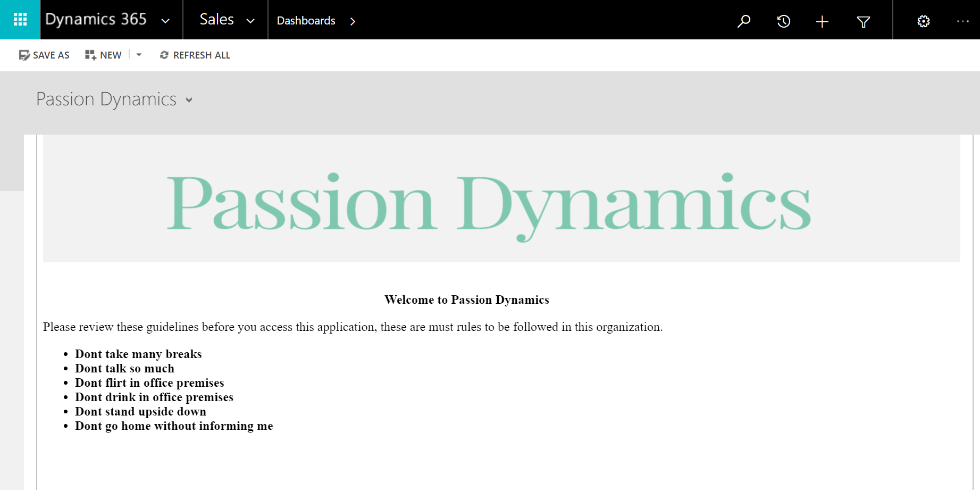The image size is (980, 490).
Task: Click the more options ellipsis
Action: [x=962, y=21]
